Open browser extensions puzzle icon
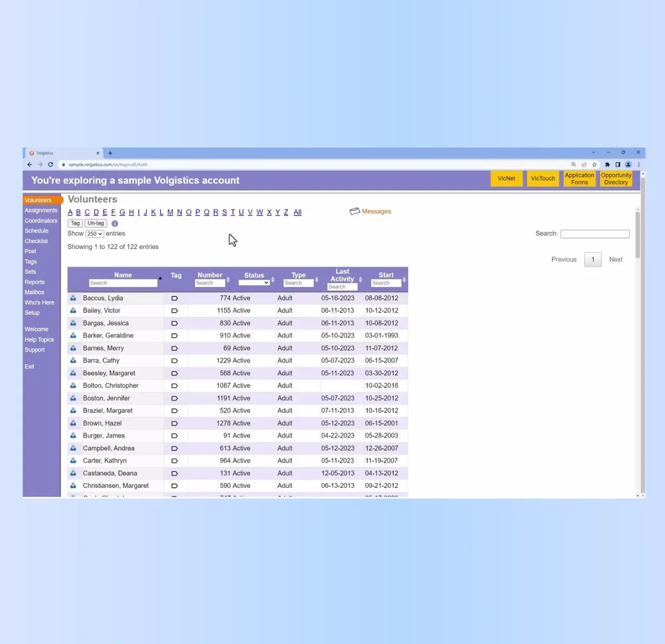The height and width of the screenshot is (644, 665). coord(607,165)
